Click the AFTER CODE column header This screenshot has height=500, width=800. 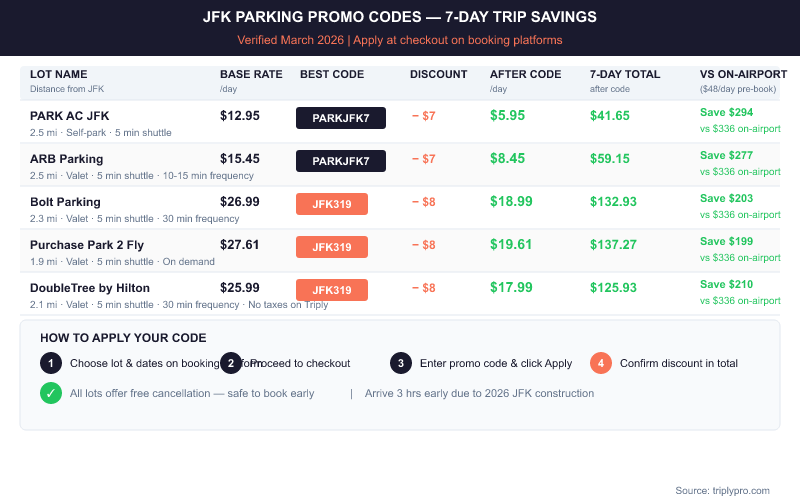point(524,74)
